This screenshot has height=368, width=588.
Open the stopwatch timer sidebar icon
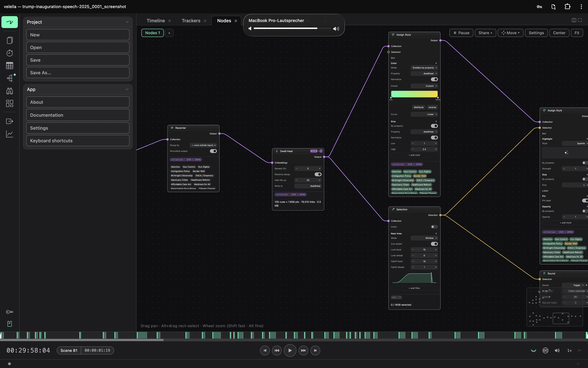[9, 53]
